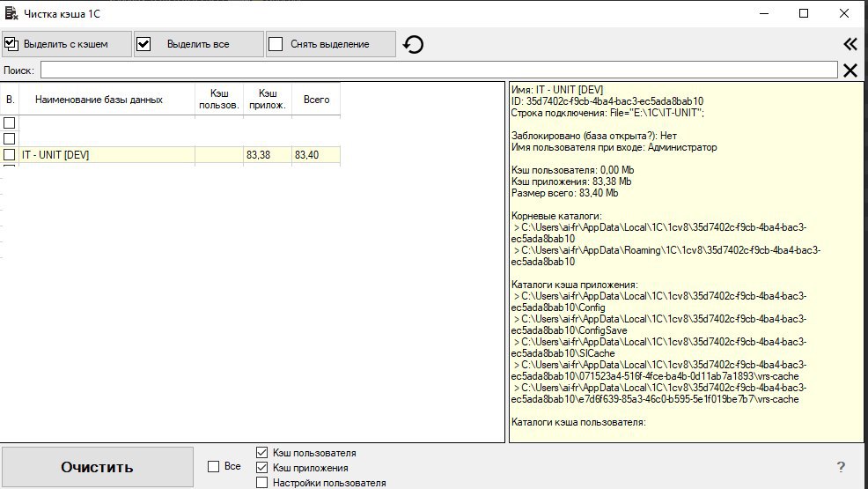
Task: Sort by 'Кэш пользов.' column header
Action: 219,100
